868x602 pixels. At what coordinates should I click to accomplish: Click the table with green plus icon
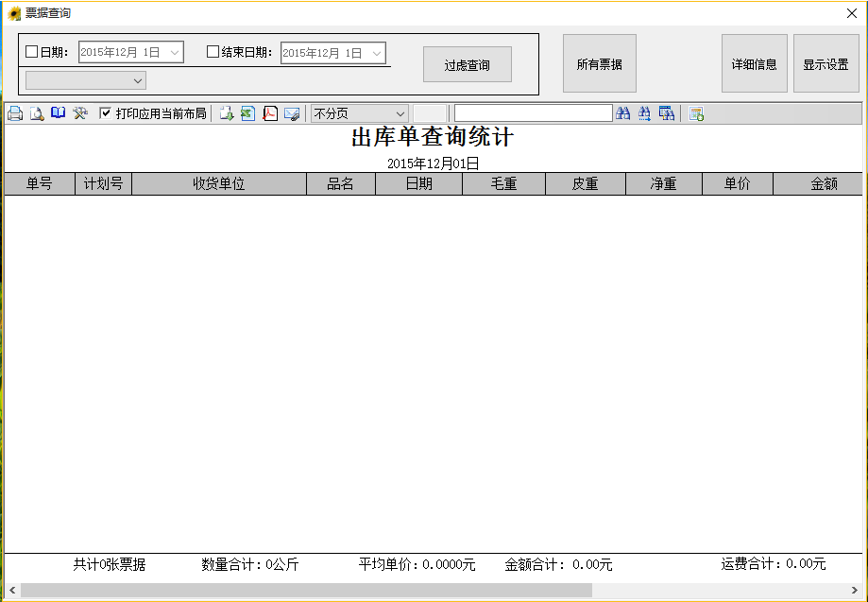696,113
